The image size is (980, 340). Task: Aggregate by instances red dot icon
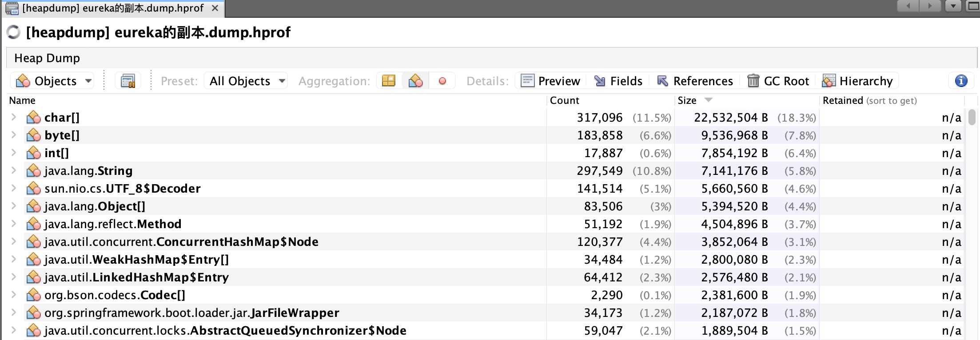point(442,81)
